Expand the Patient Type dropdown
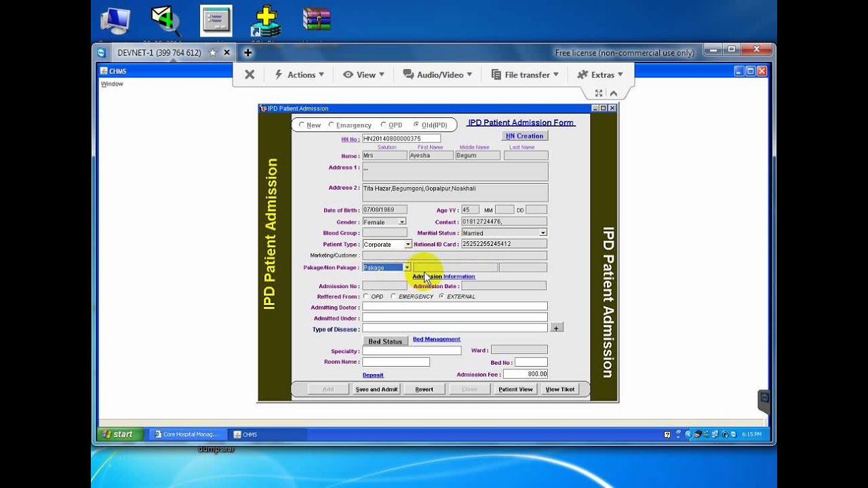868x488 pixels. pyautogui.click(x=408, y=244)
